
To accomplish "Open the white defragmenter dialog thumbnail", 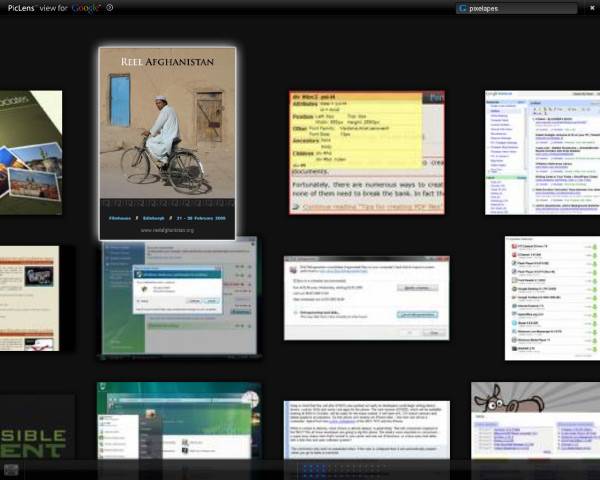I will click(367, 298).
